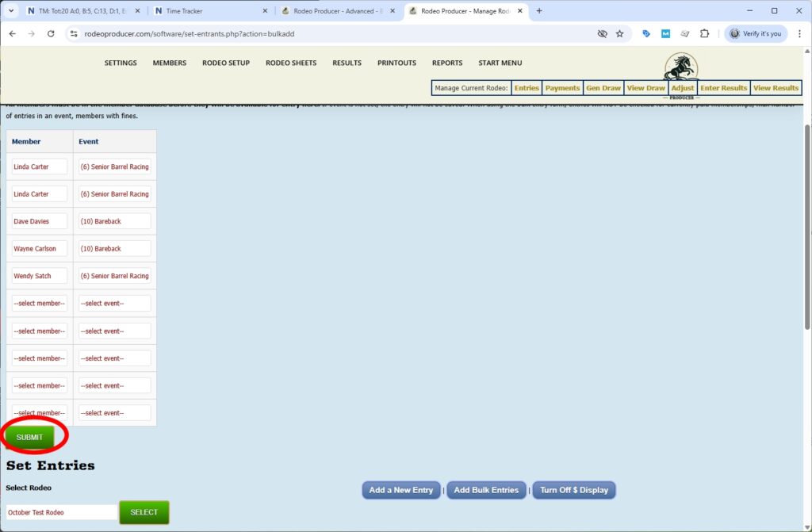This screenshot has height=532, width=812.
Task: Open the Payments manager
Action: (x=562, y=87)
